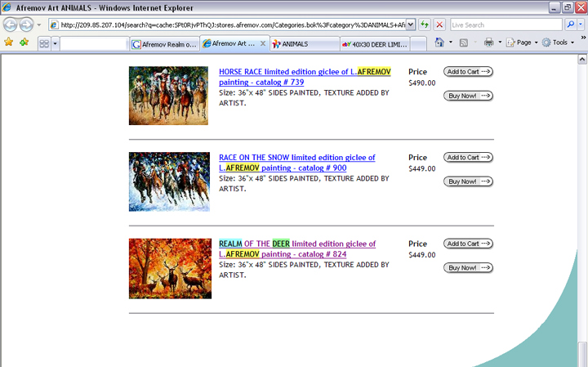The width and height of the screenshot is (588, 367).
Task: Buy Now the RACE ON THE SNOW painting
Action: coord(468,181)
